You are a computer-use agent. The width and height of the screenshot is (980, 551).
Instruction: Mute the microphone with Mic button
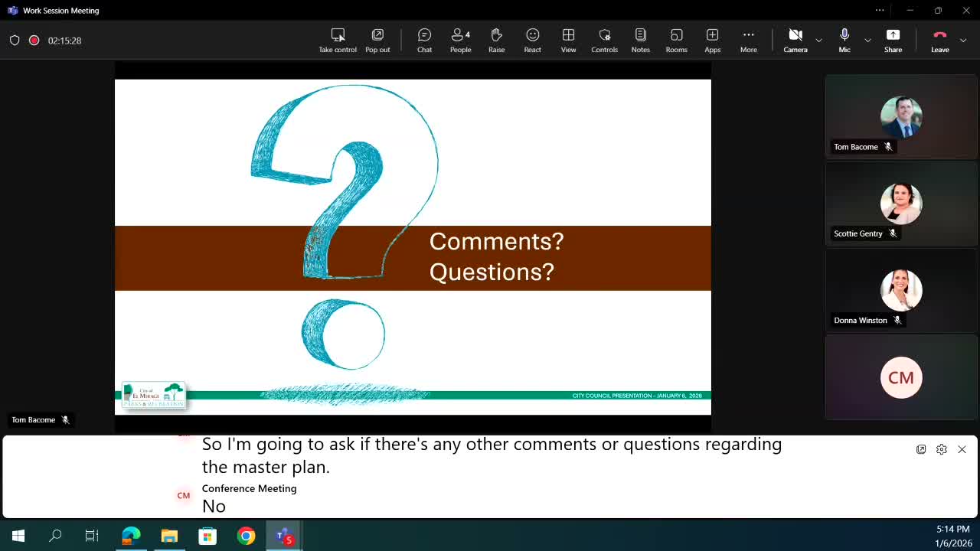coord(844,41)
